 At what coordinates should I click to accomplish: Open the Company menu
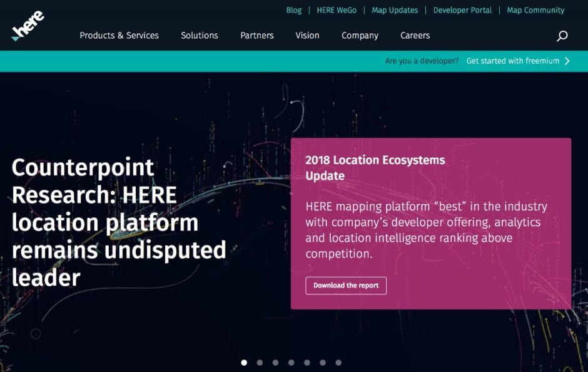tap(360, 36)
